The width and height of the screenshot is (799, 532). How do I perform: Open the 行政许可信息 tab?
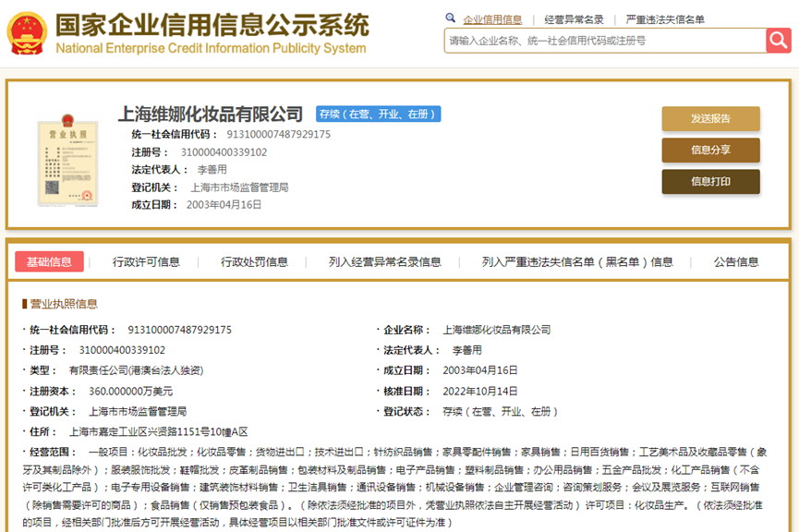pos(146,262)
